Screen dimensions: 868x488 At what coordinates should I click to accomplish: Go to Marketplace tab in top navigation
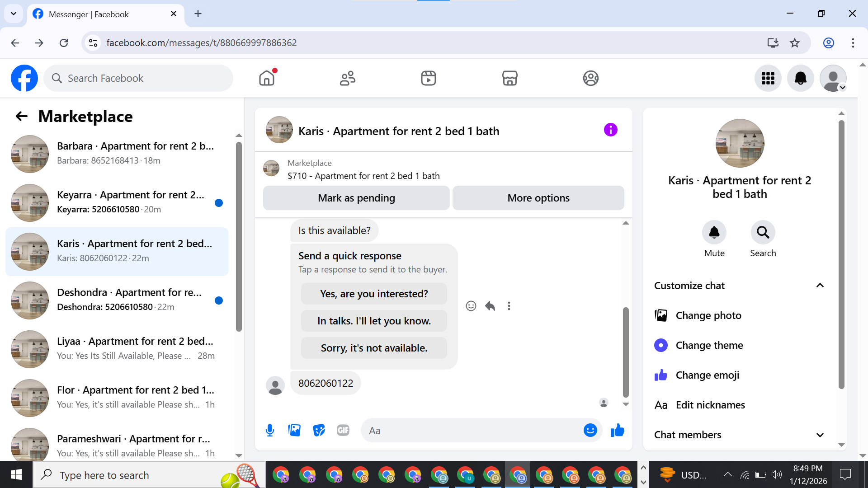tap(509, 78)
